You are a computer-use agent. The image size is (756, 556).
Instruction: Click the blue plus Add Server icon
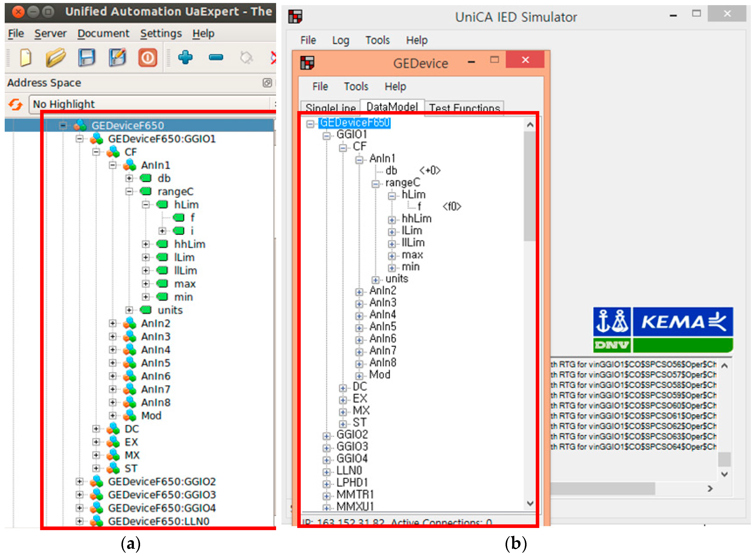coord(185,57)
